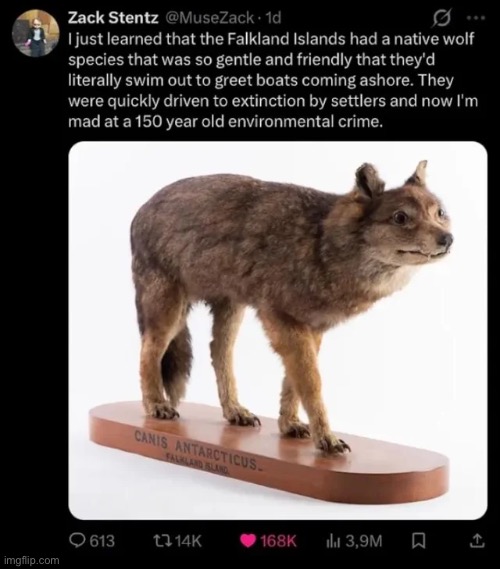Click the Zack Stentz display name
500x569 pixels.
(x=113, y=18)
